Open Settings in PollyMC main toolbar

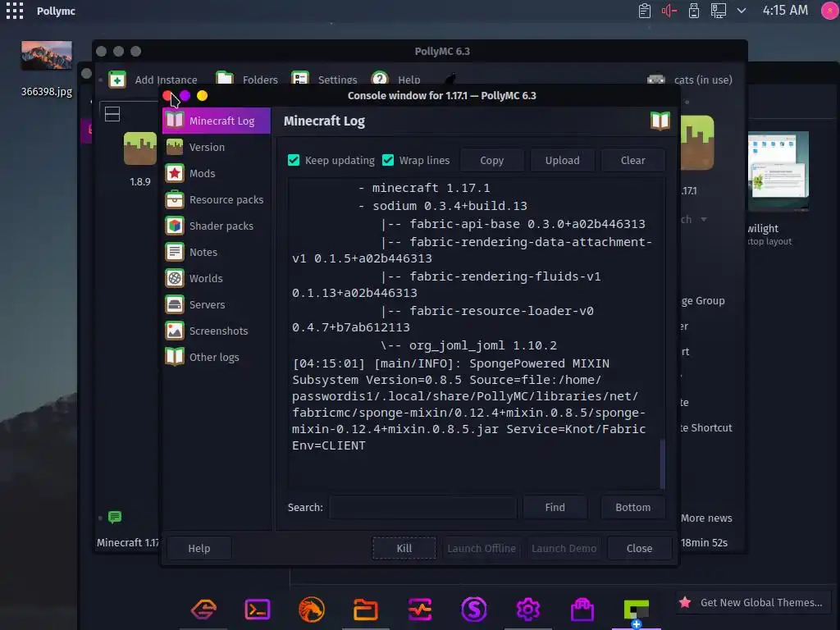click(324, 80)
